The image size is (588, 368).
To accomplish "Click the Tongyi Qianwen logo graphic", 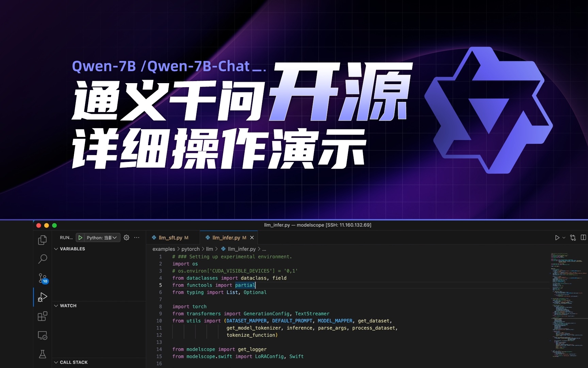I will pyautogui.click(x=489, y=110).
